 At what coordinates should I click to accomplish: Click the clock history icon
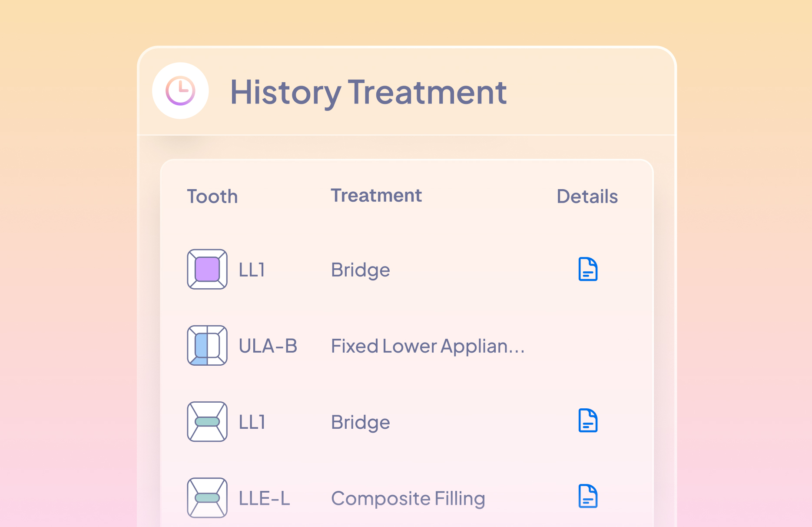pos(180,91)
